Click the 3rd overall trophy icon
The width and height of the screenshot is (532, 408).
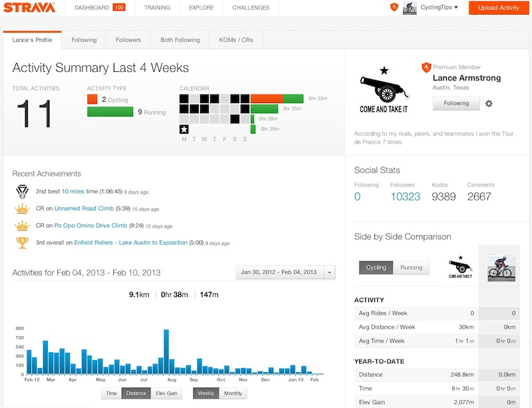[21, 244]
